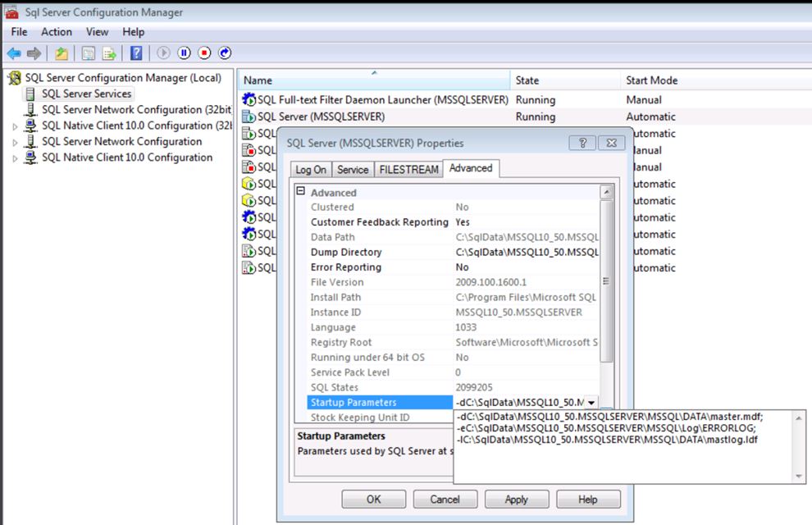
Task: Open the blue Help question mark icon
Action: (136, 52)
